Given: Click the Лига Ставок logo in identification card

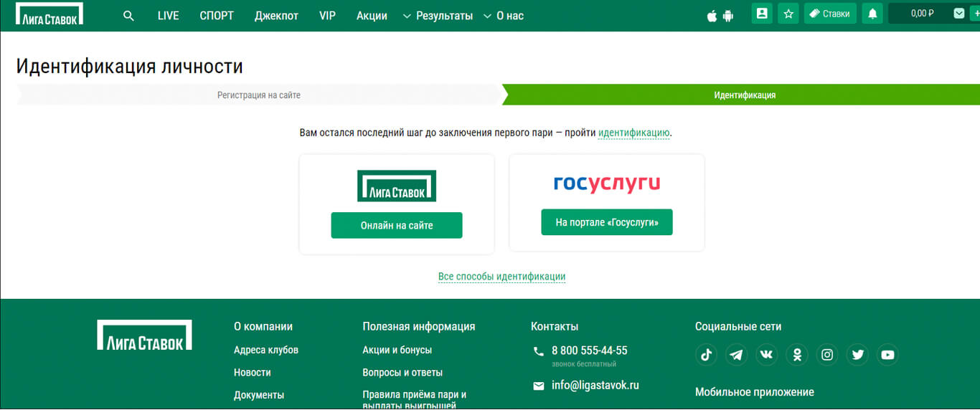Looking at the screenshot, I should click(x=397, y=186).
